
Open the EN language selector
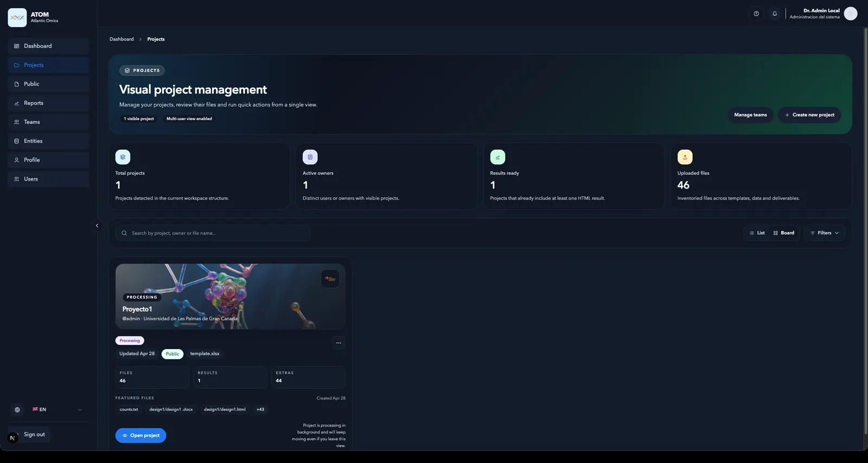pos(57,410)
